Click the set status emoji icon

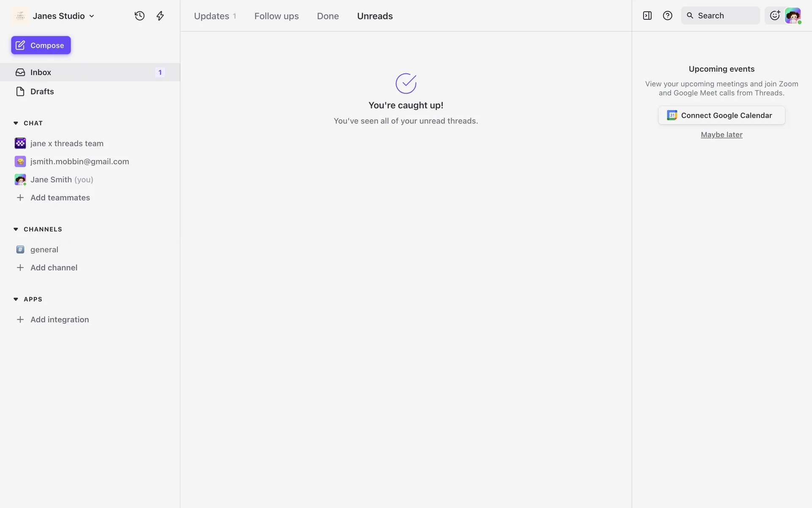click(774, 16)
